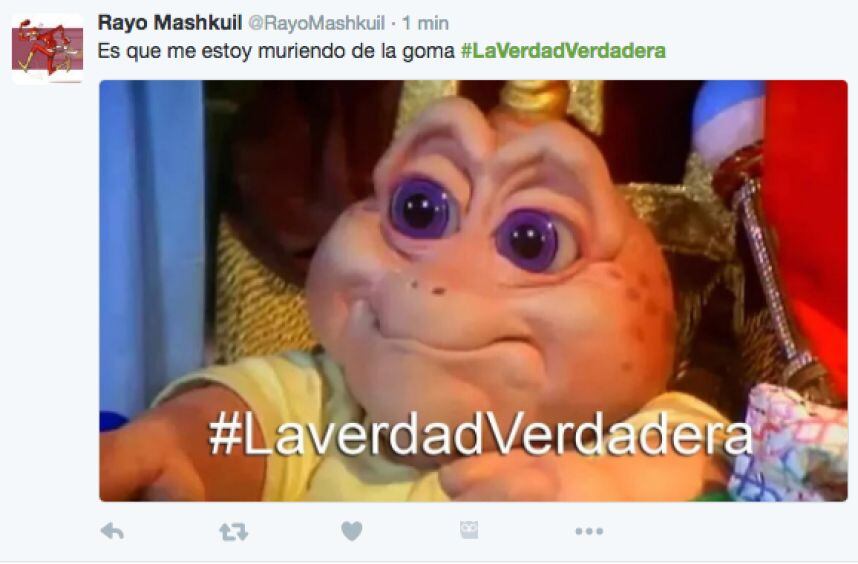Show more actions via ellipsis icon

click(x=589, y=531)
